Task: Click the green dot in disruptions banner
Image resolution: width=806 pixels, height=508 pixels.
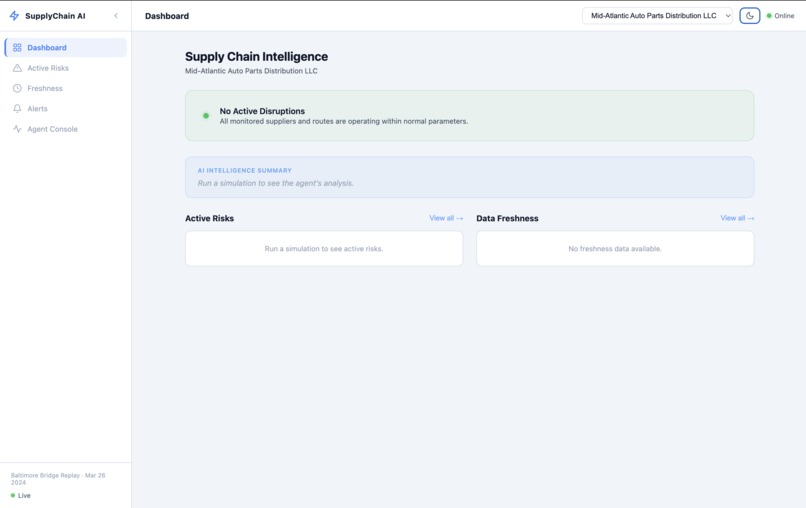Action: tap(206, 116)
